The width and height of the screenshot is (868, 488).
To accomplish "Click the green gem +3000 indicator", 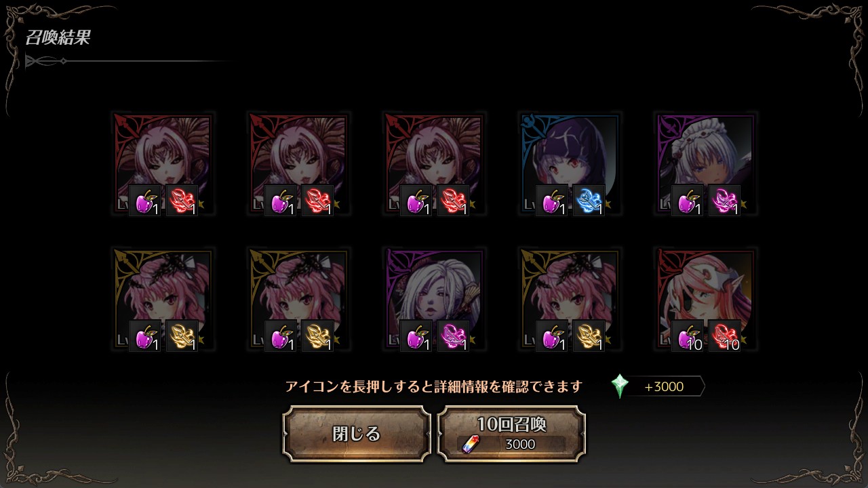I will [657, 386].
